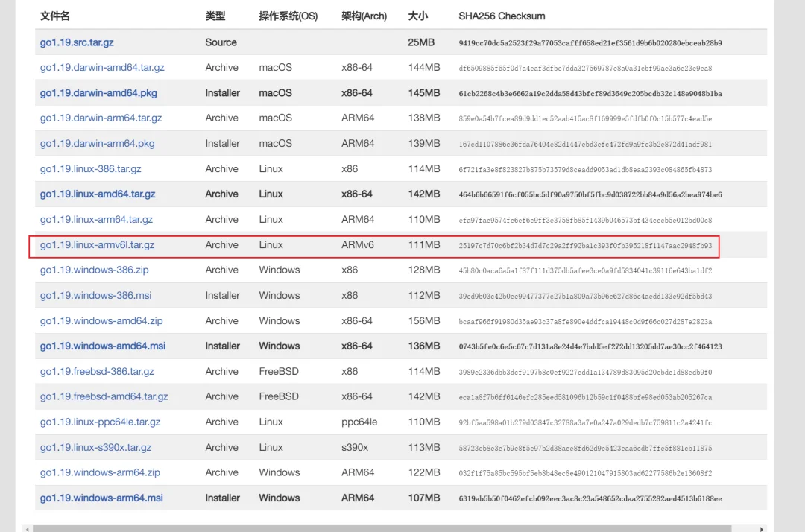
Task: Select checksum in linux-amd64.tar.gz row
Action: [590, 195]
